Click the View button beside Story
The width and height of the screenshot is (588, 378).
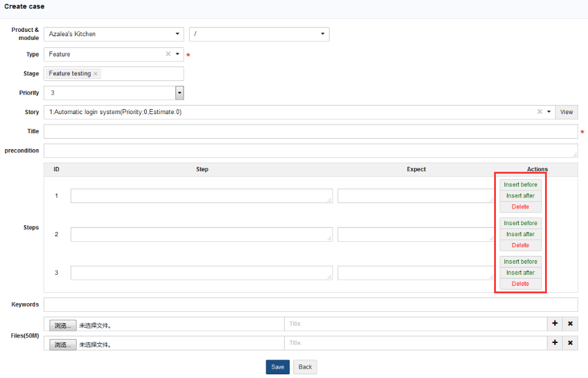[567, 112]
